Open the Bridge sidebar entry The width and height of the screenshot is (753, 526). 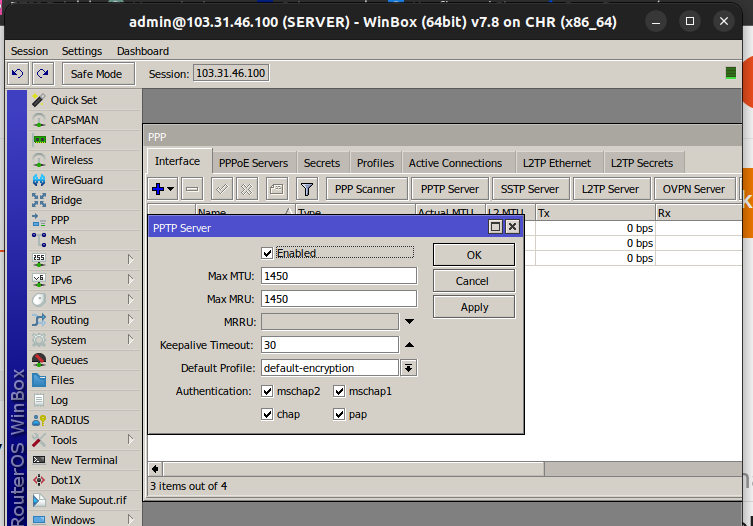[x=84, y=200]
